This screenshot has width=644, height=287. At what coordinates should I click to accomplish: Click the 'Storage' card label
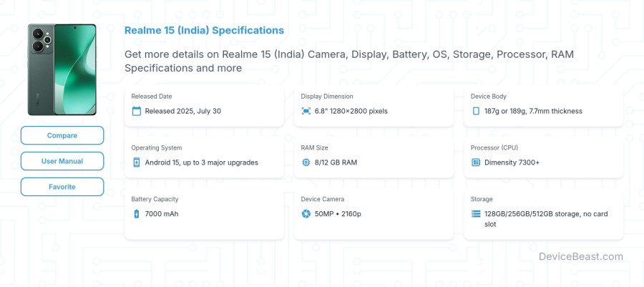click(x=482, y=199)
